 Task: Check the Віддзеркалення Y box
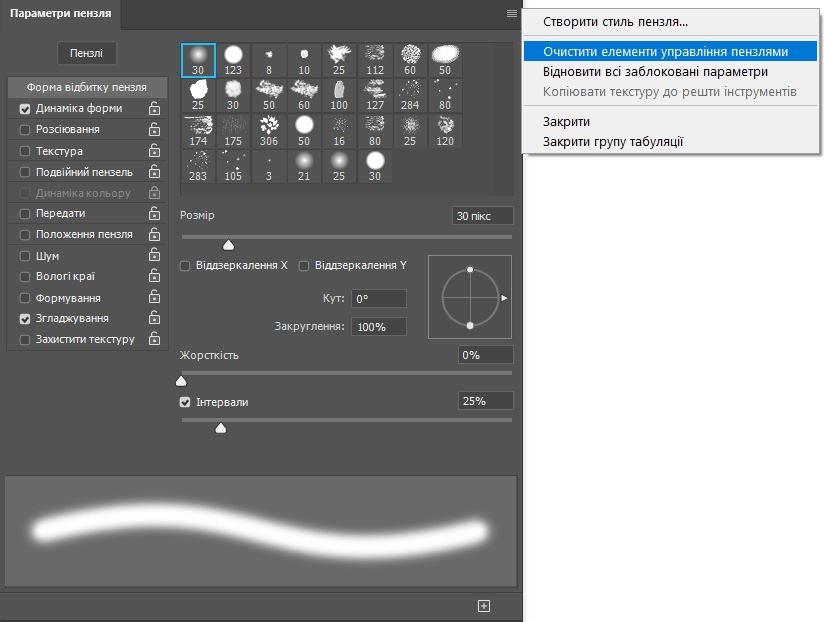tap(304, 266)
